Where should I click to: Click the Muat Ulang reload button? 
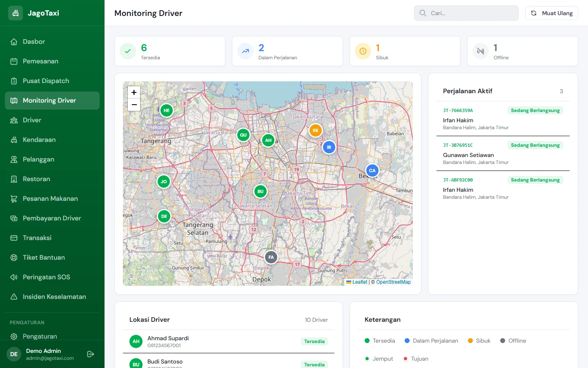click(552, 13)
